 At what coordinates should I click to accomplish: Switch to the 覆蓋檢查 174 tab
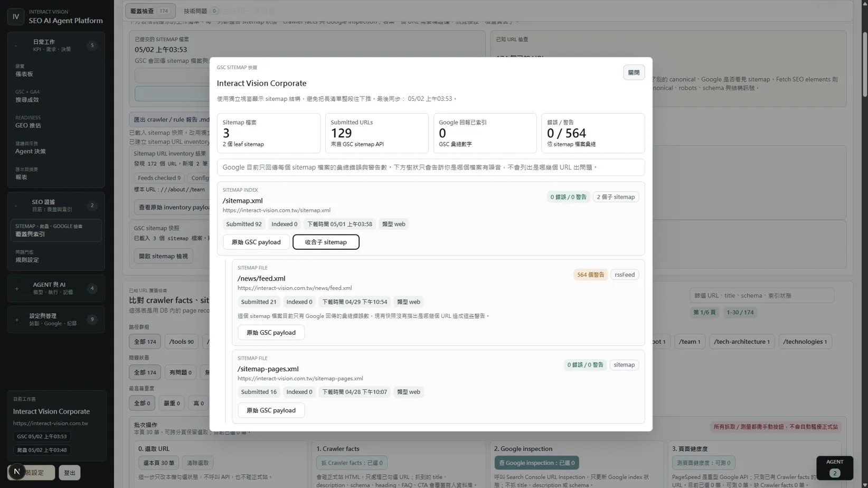pos(150,11)
